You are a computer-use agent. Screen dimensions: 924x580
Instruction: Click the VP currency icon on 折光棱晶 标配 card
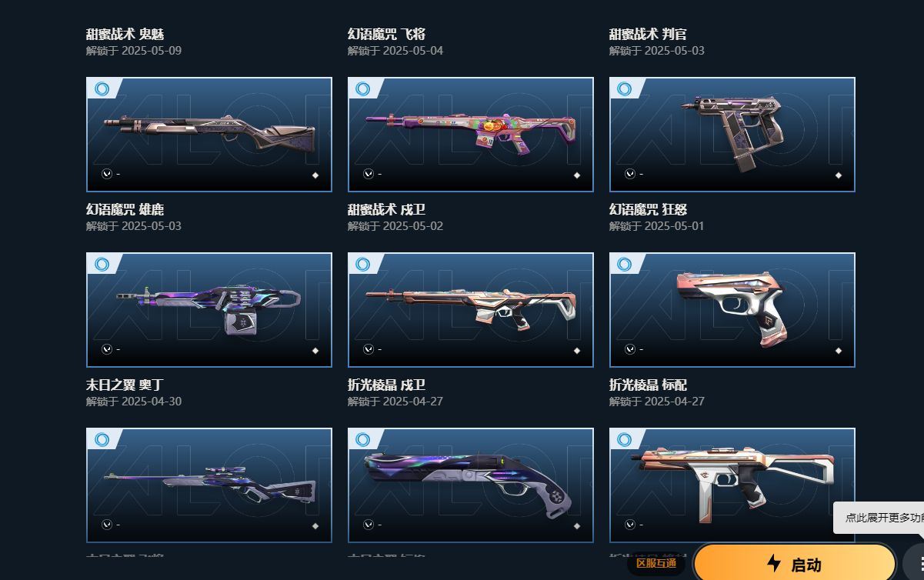[630, 349]
